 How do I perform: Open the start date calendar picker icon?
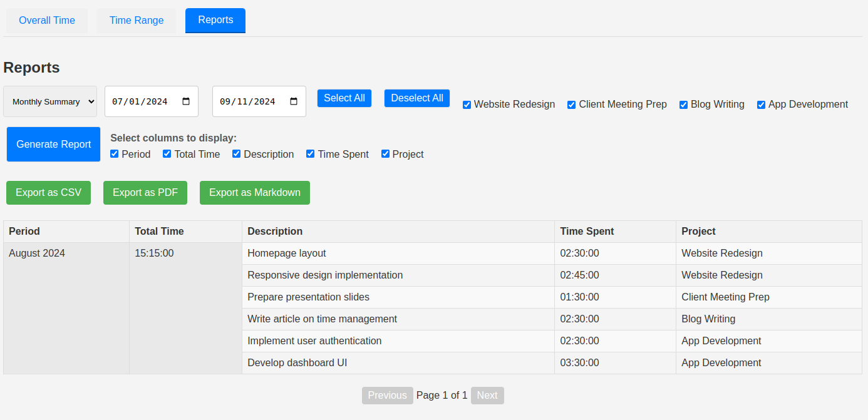point(186,101)
